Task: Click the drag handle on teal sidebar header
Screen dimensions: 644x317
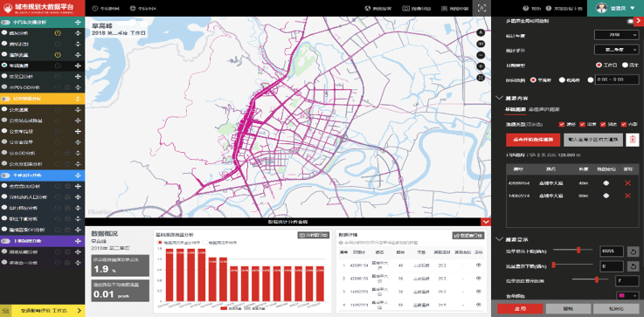Action: [x=78, y=22]
